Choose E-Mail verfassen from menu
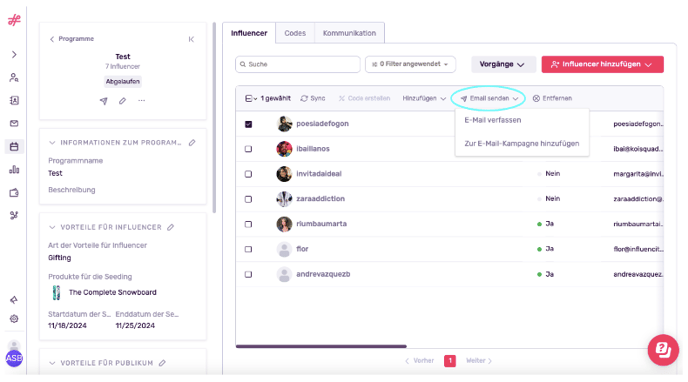This screenshot has height=382, width=688. [x=493, y=120]
